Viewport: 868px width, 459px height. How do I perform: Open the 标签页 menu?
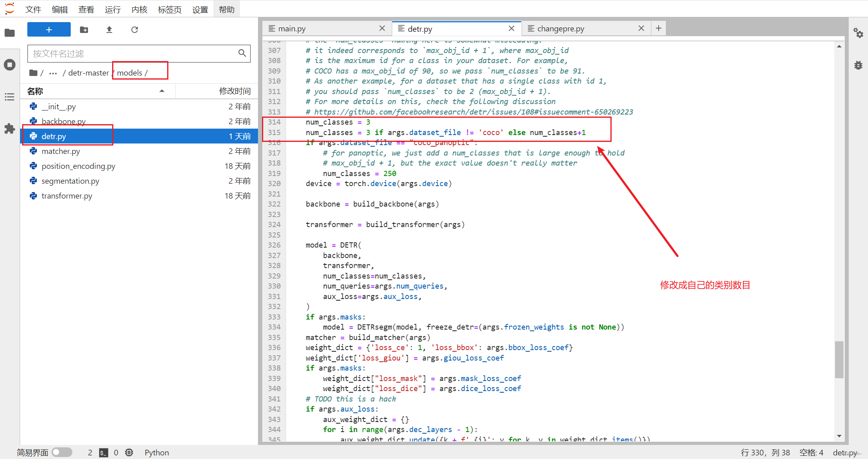tap(170, 9)
